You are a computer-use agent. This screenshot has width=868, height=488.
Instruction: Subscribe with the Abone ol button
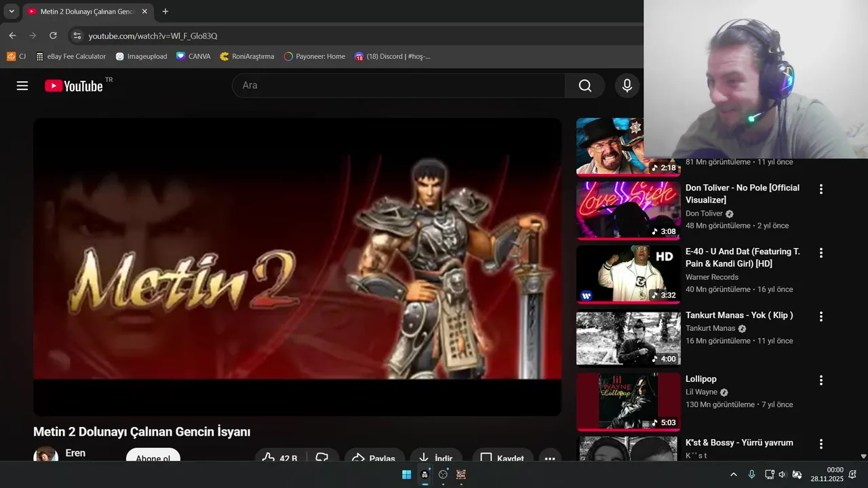click(153, 455)
